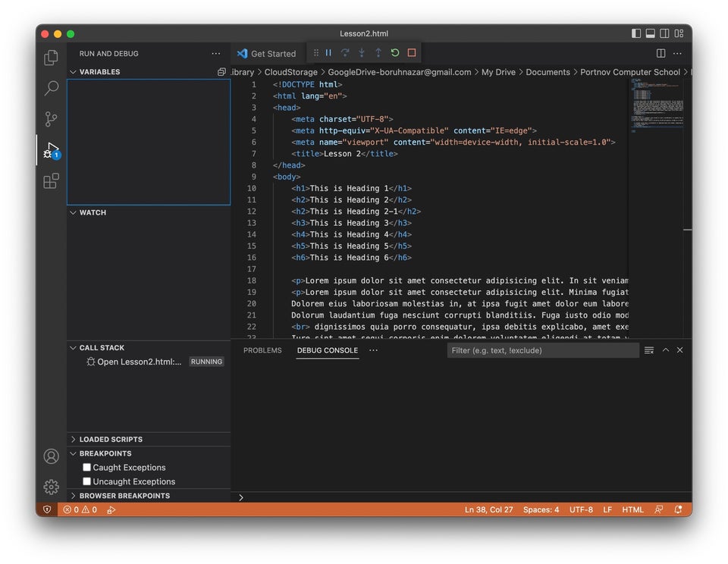Enable Caught Exceptions breakpoint
The height and width of the screenshot is (564, 728).
87,468
